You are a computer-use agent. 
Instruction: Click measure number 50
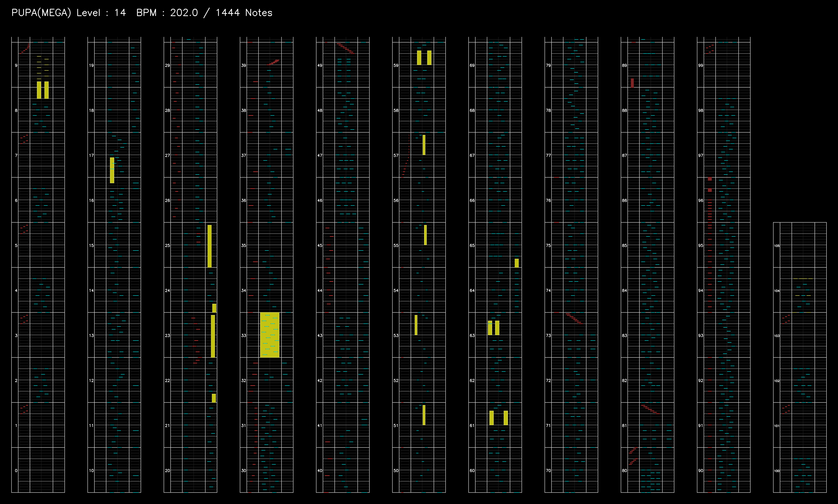396,470
